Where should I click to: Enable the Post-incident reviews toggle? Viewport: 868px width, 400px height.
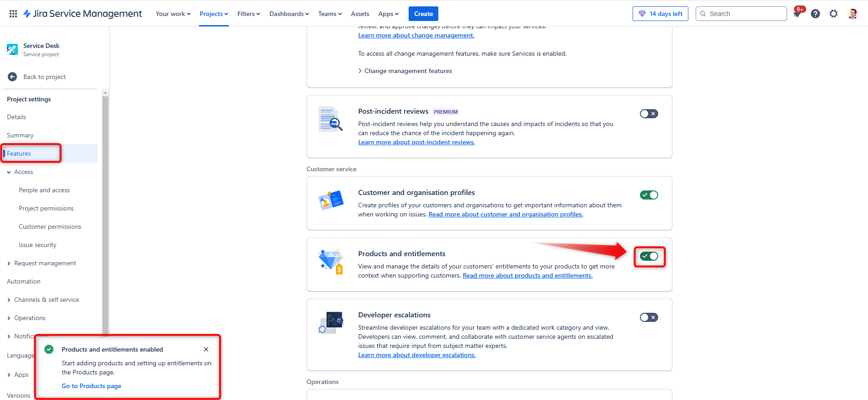coord(649,114)
